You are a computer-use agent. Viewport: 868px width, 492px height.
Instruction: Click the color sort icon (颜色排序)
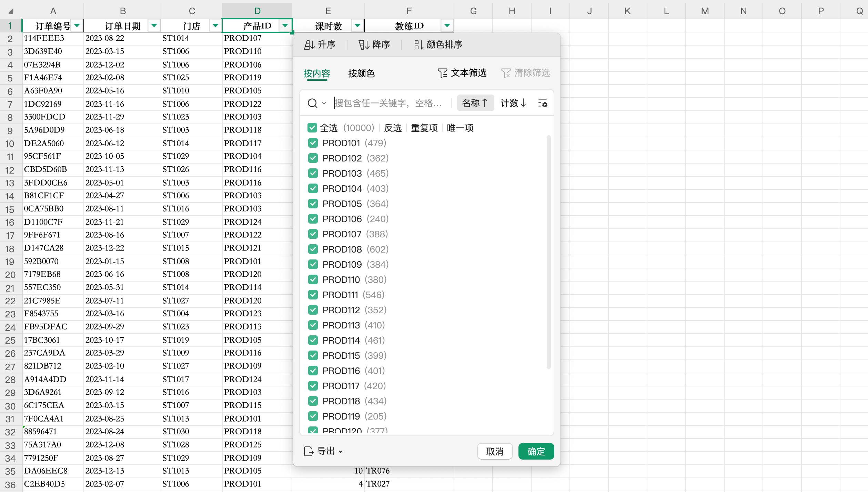tap(418, 45)
